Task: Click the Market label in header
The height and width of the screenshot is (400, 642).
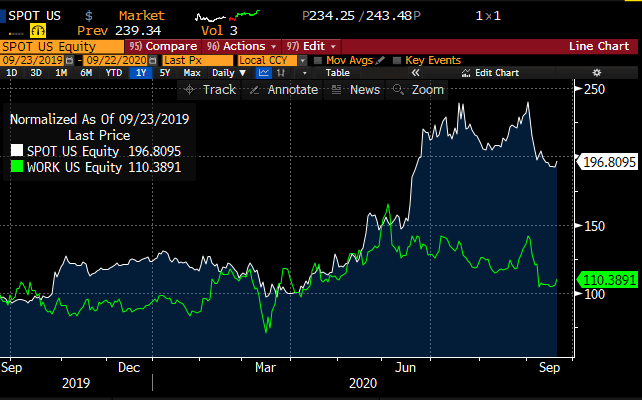Action: click(142, 16)
